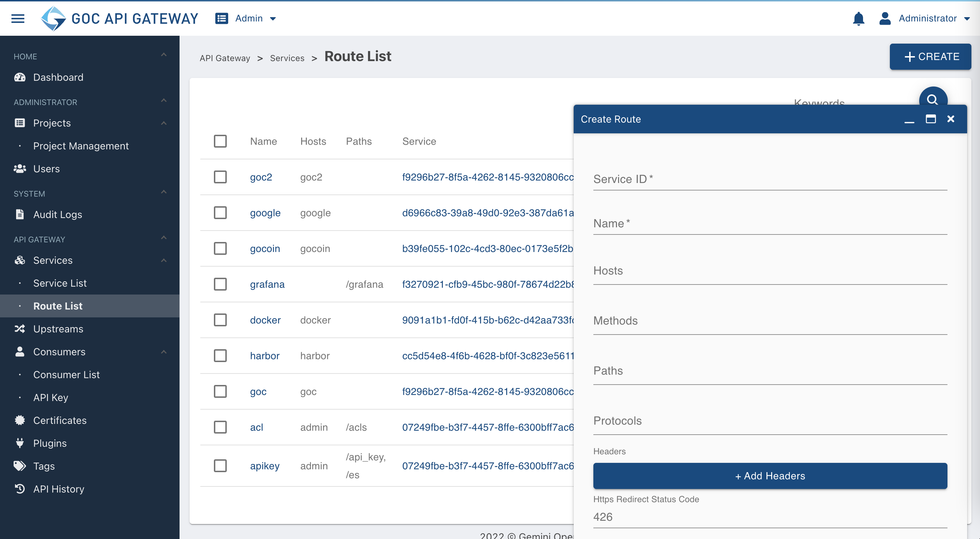
Task: Collapse the SYSTEM sidebar section
Action: (163, 192)
